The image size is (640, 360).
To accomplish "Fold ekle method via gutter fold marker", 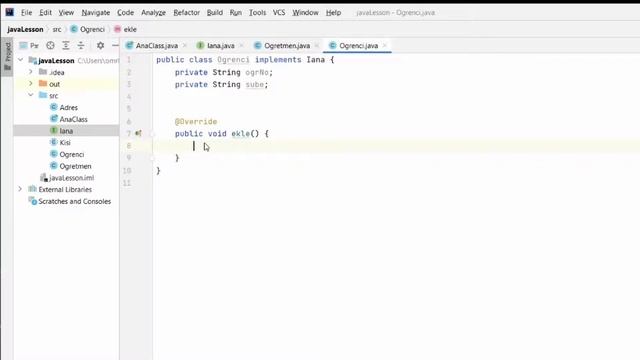I will point(152,133).
